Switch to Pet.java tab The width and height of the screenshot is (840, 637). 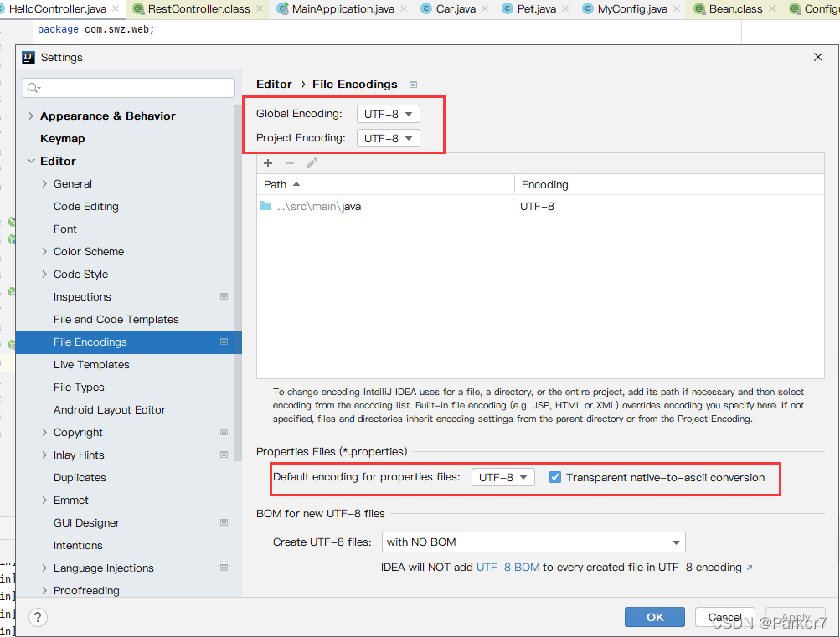point(536,9)
